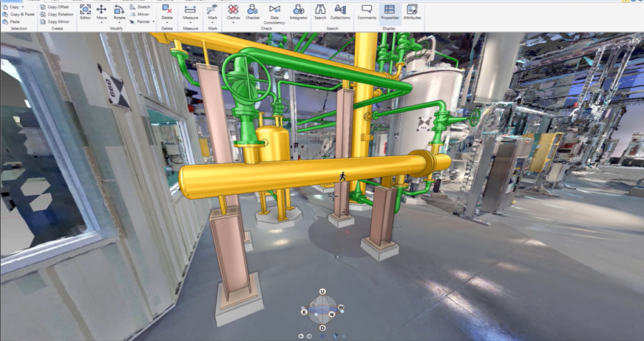
Task: Click the back arrow below view compass
Action: 301,336
